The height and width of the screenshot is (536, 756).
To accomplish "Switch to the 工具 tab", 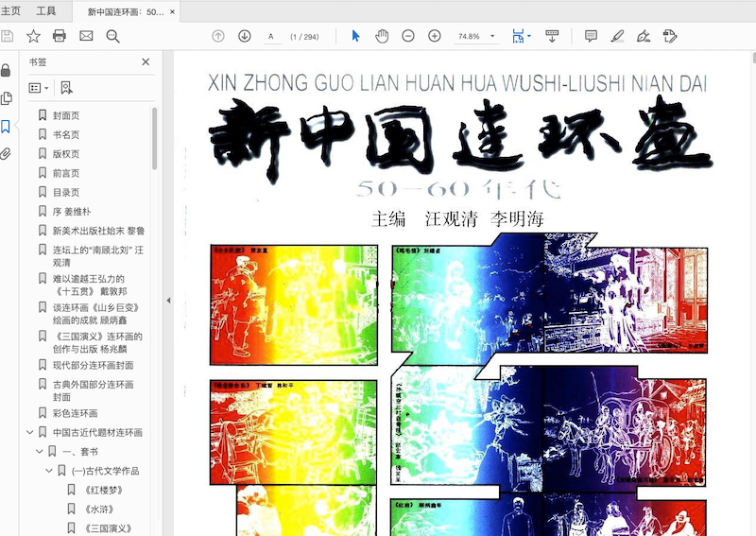I will pyautogui.click(x=45, y=11).
